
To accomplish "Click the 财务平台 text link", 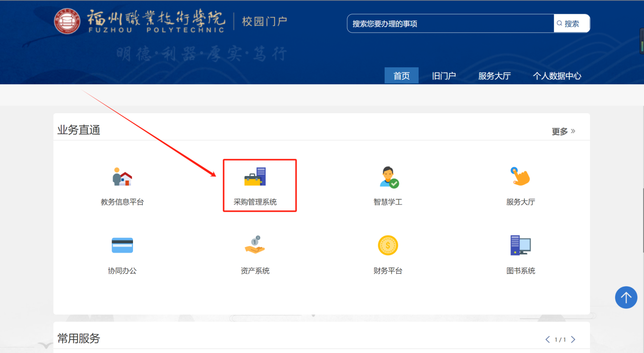I will [388, 271].
